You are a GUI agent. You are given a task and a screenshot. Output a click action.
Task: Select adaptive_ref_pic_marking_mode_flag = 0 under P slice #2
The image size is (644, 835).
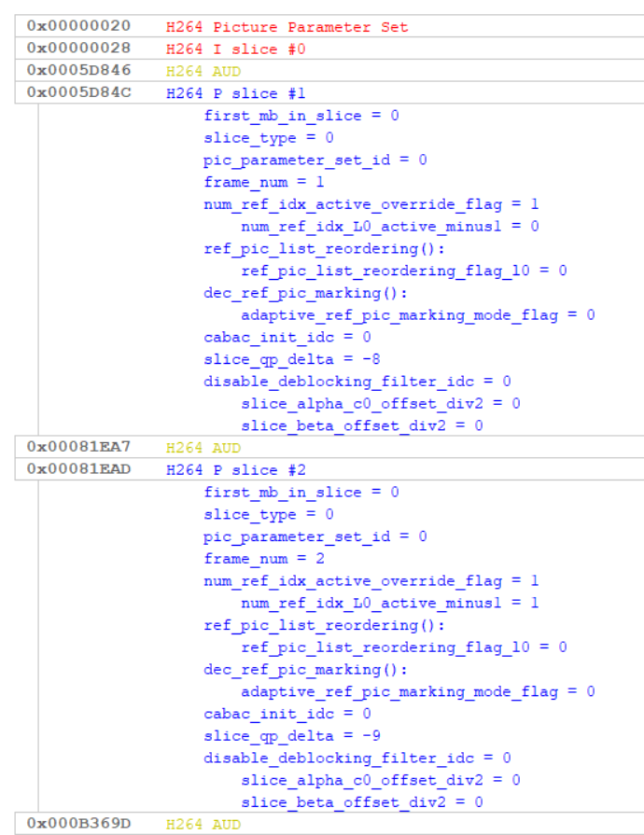click(418, 691)
